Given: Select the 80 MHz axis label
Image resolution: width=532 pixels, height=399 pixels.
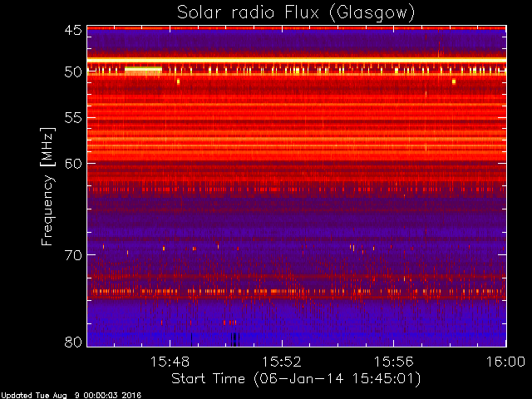Looking at the screenshot, I should [73, 342].
